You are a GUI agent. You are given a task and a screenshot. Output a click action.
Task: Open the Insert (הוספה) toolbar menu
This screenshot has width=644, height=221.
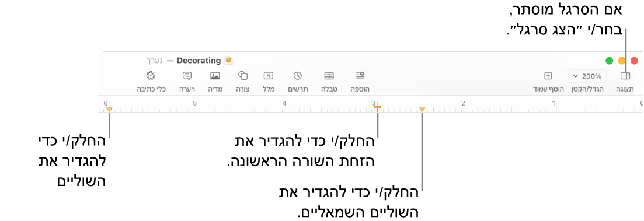(360, 76)
